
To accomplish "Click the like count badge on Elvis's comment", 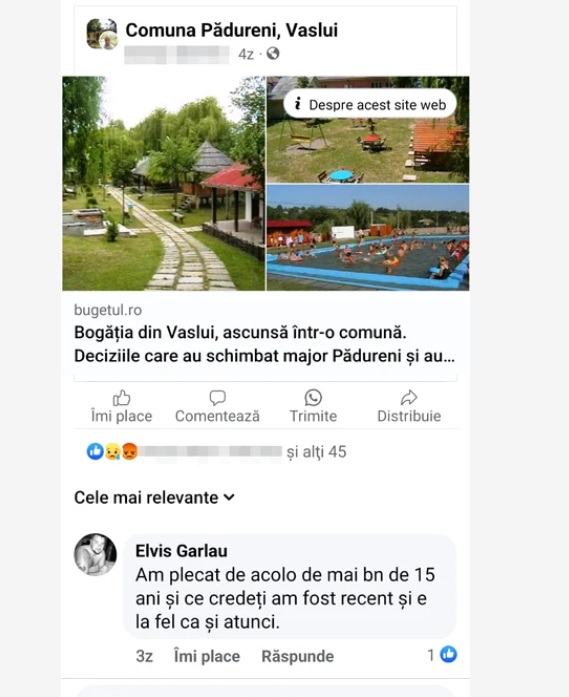I will pyautogui.click(x=442, y=654).
